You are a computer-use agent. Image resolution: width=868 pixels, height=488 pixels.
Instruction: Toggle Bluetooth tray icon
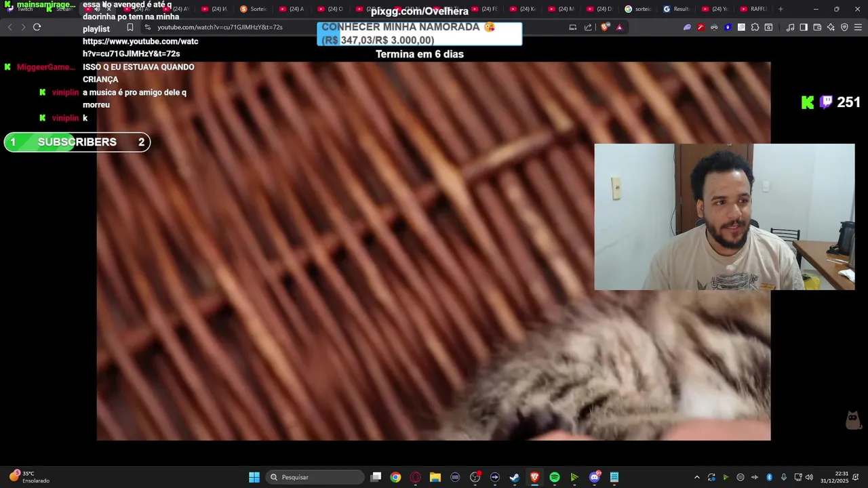point(770,477)
